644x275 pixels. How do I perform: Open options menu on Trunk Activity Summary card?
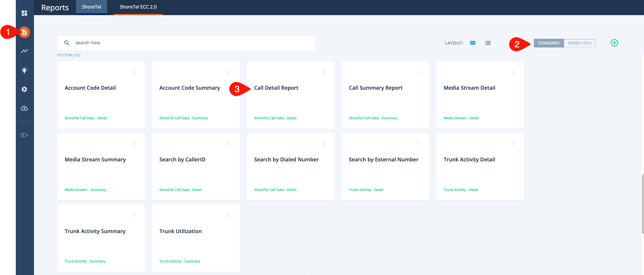click(x=134, y=216)
